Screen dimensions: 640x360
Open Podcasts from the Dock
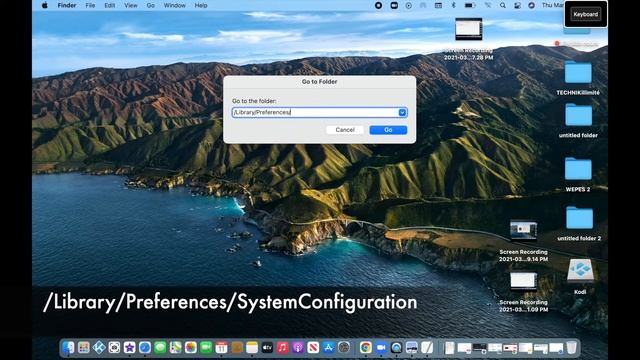coord(298,347)
